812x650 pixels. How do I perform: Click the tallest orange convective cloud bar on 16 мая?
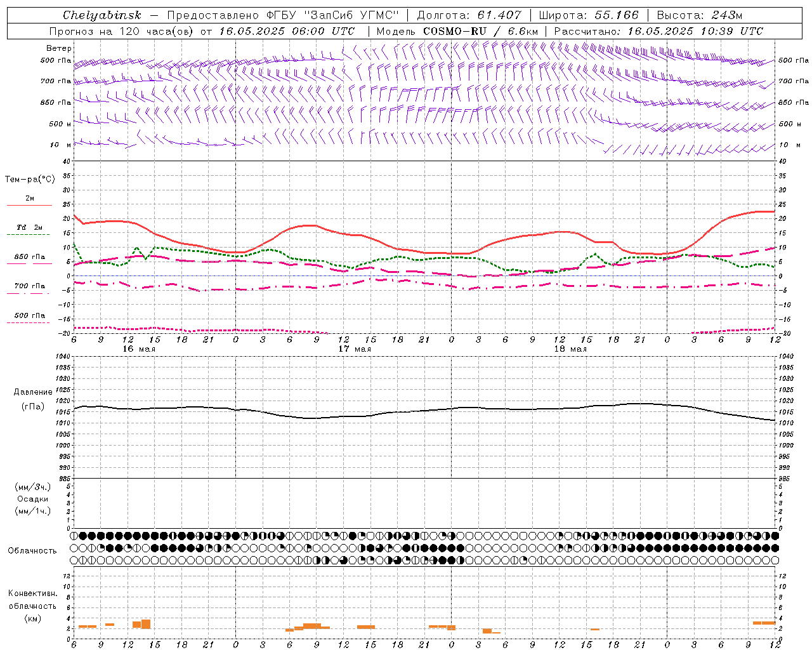point(146,624)
